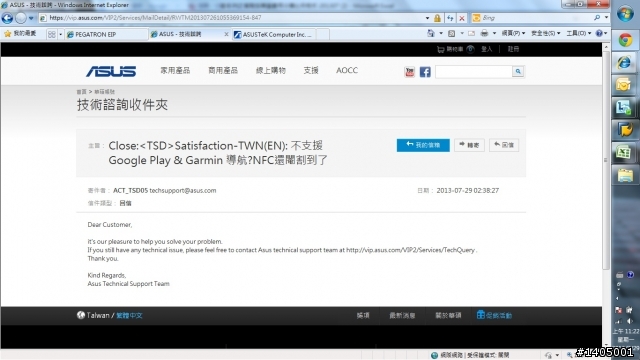Click the RSS feeds toolbar icon
Screen dimensions: 640x360
click(451, 33)
